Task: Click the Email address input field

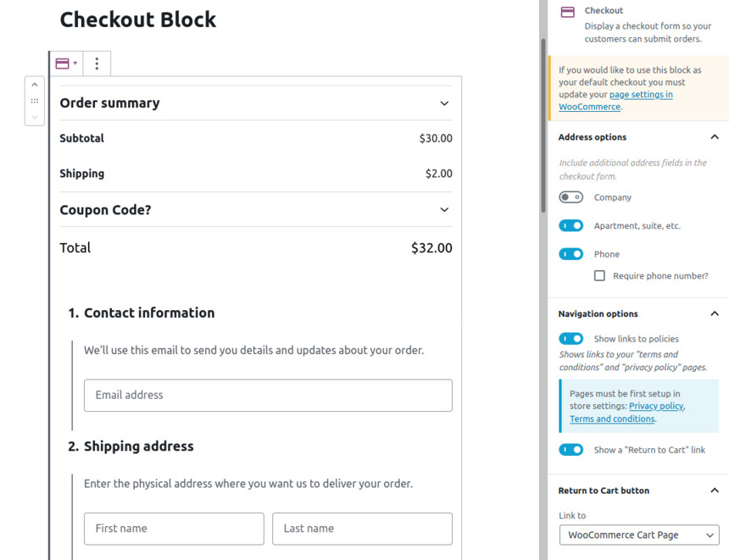Action: pos(268,395)
